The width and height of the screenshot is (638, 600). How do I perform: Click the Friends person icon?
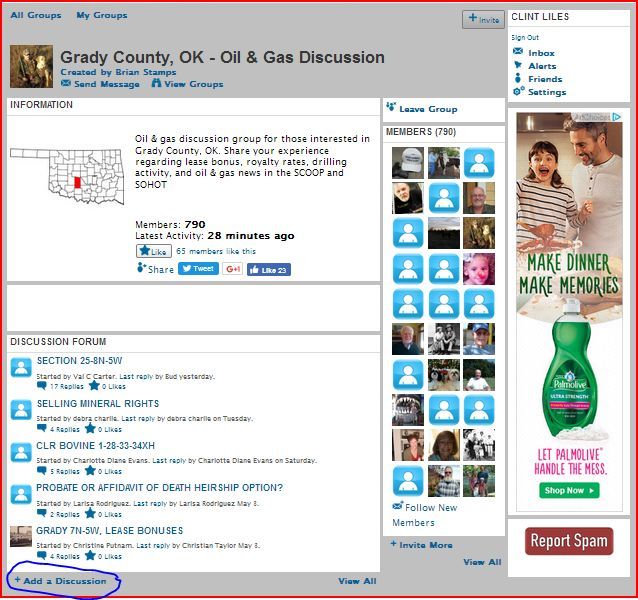point(518,78)
